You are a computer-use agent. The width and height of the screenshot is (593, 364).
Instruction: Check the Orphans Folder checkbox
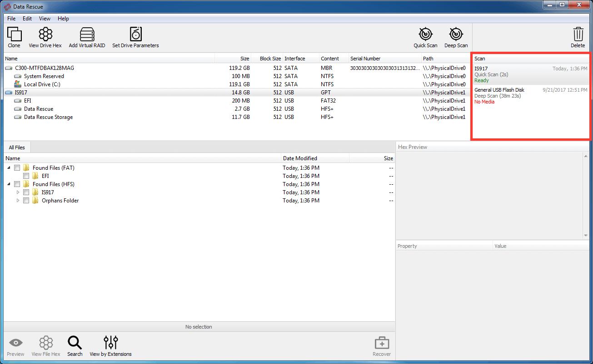pos(26,200)
